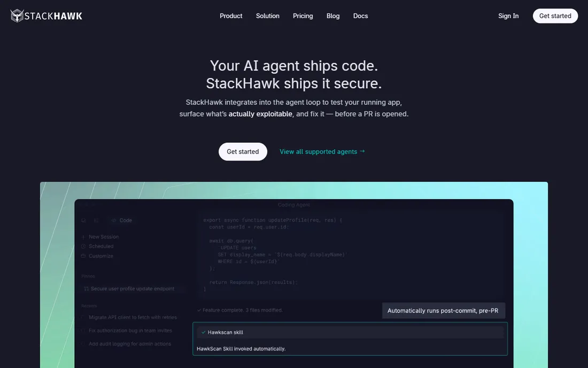Click the clock icon beside Scheduled
Viewport: 588px width, 368px height.
tap(83, 246)
